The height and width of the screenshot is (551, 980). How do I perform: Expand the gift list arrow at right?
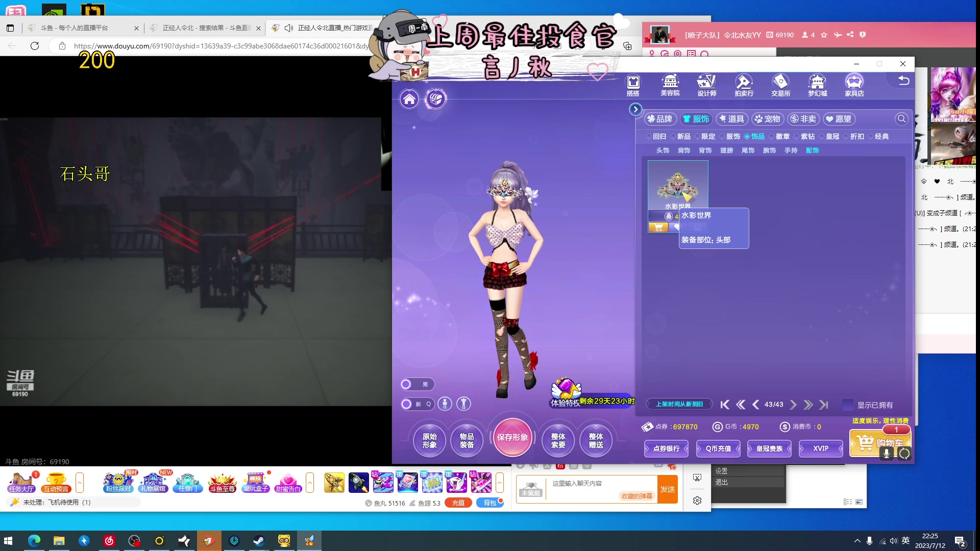pyautogui.click(x=500, y=482)
